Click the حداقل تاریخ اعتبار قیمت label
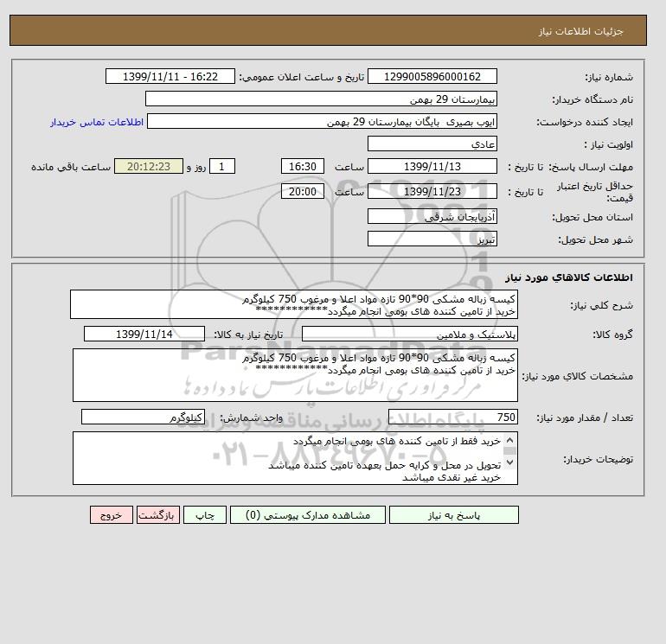Image resolution: width=666 pixels, height=644 pixels. pos(595,192)
